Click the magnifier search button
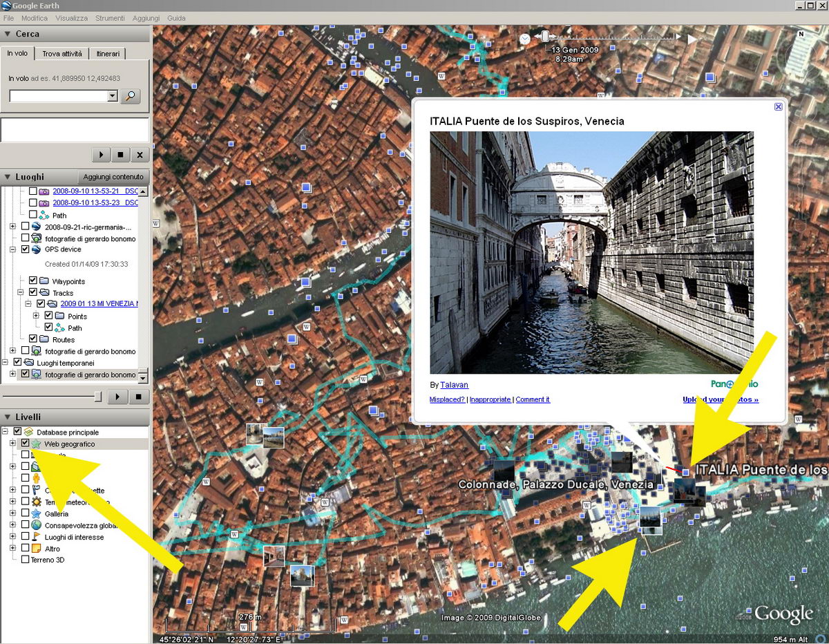Viewport: 829px width, 644px height. pyautogui.click(x=130, y=96)
